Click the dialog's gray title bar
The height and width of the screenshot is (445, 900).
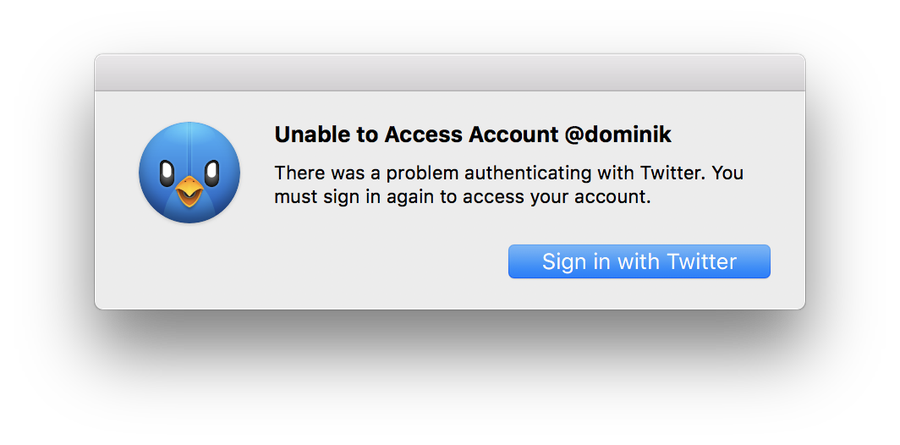(x=449, y=72)
